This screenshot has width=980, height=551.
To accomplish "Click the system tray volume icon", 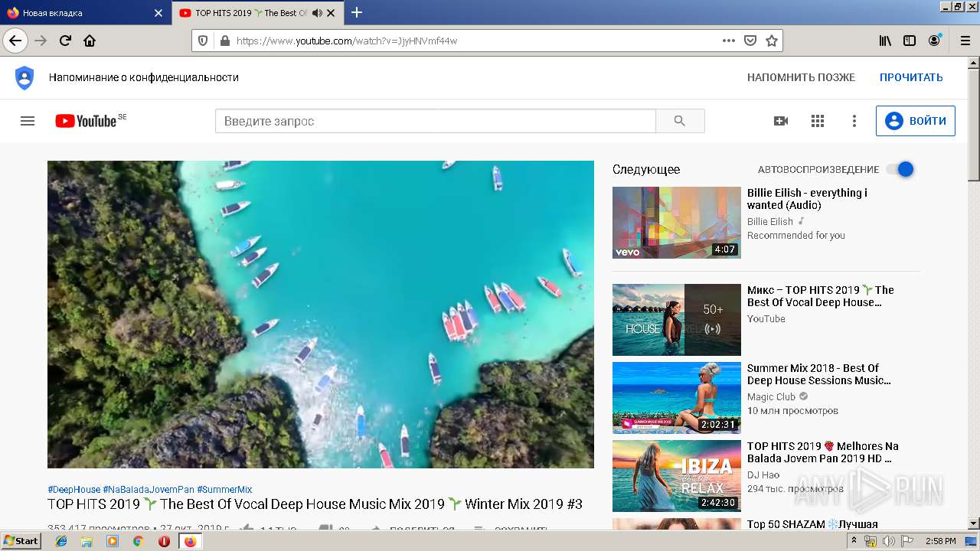I will click(888, 541).
